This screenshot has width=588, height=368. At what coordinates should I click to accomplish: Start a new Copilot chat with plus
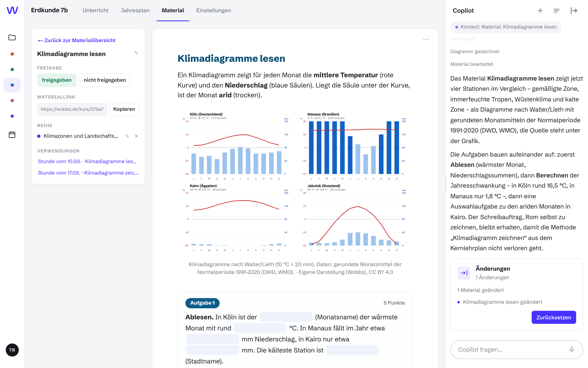point(540,10)
